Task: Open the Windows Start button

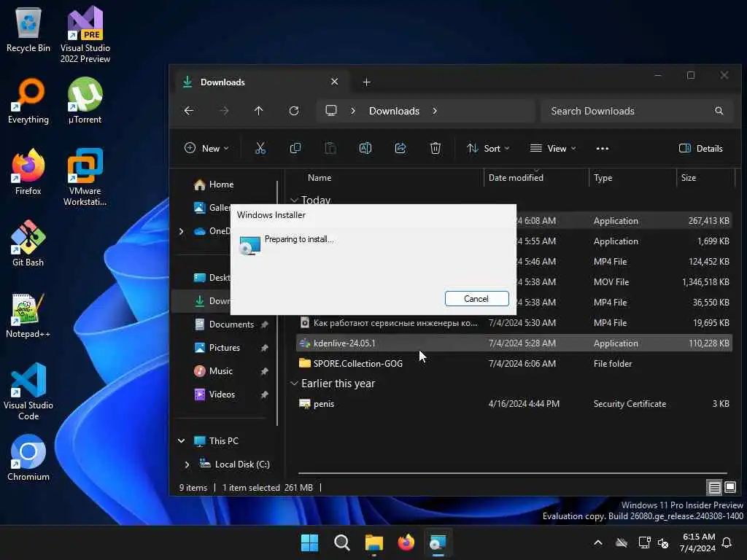Action: 309,542
